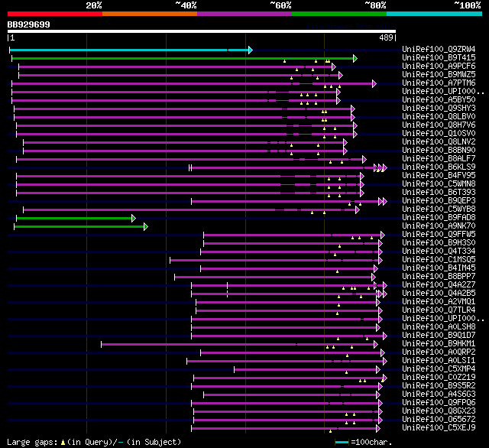Click the cyan arrowhead of Q9ZRW4 alignment
This screenshot has width=489, height=448.
point(251,50)
